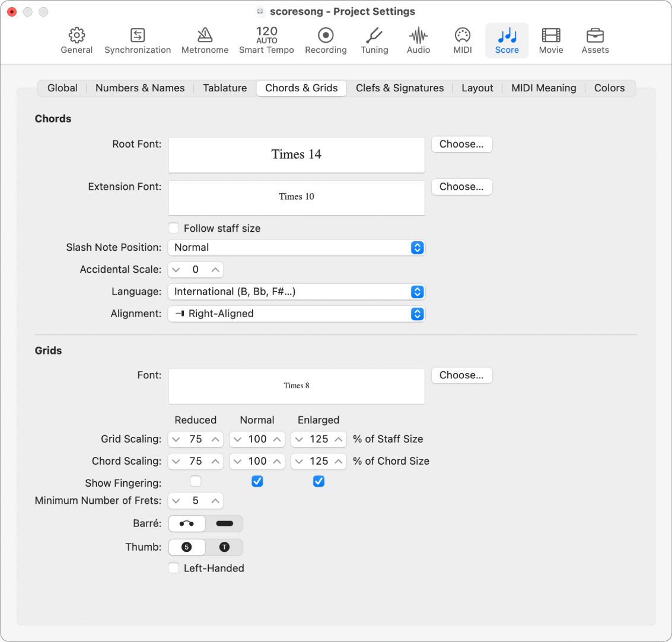Open the Smart Tempo settings
Screen dimensions: 672x642
click(266, 40)
